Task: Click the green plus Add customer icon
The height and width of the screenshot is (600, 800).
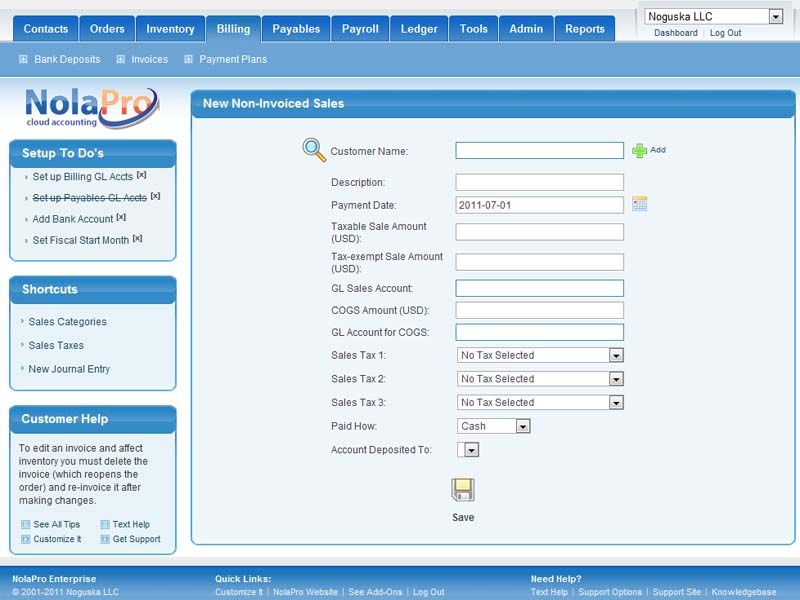Action: pyautogui.click(x=640, y=151)
